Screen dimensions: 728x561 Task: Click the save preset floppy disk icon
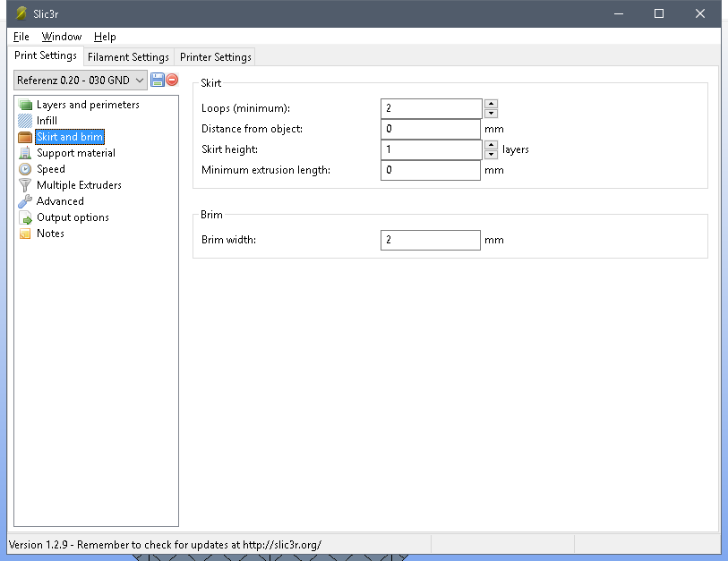coord(158,80)
